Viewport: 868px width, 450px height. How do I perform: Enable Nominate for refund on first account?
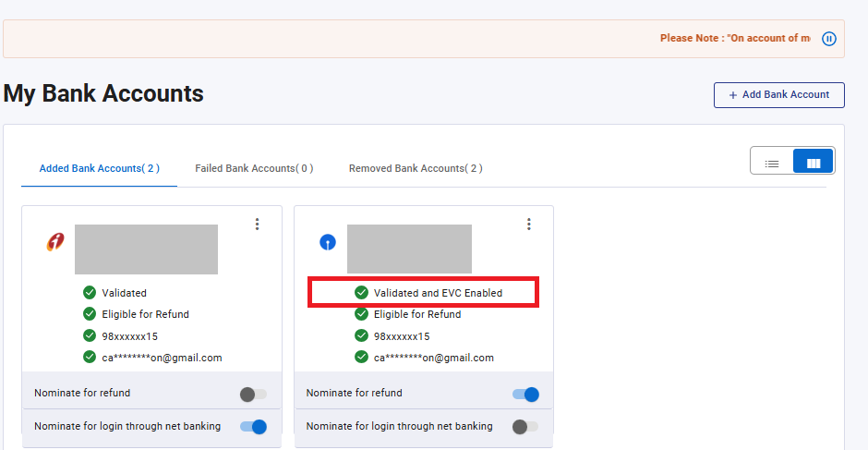[253, 395]
